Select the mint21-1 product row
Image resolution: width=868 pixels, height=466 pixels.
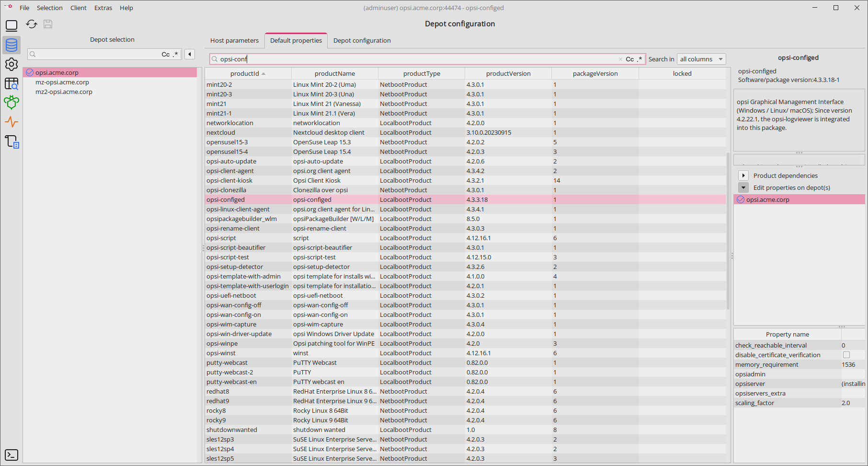[465, 113]
